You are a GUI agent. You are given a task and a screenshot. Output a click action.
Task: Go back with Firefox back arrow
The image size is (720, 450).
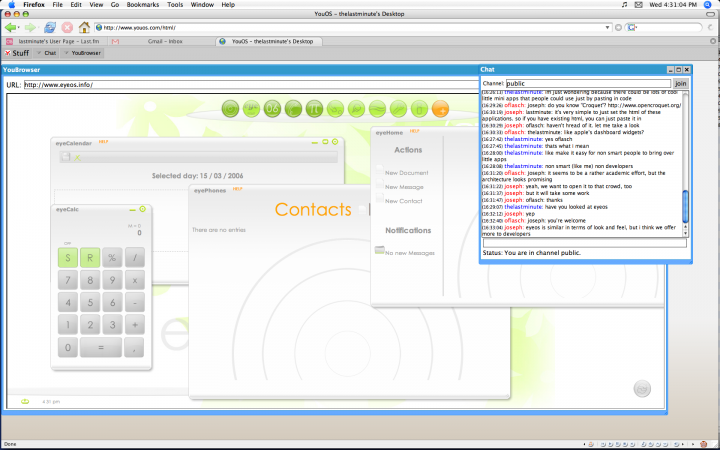[10, 28]
